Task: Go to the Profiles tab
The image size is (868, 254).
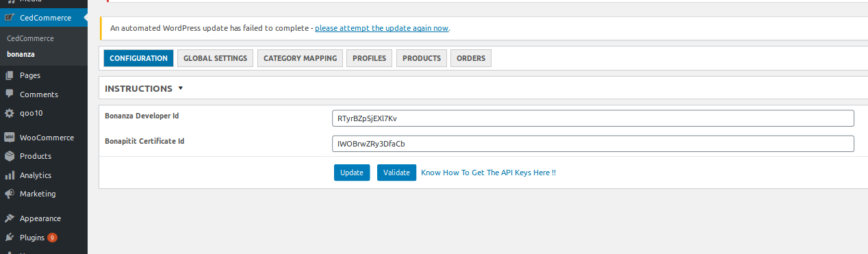Action: click(369, 58)
